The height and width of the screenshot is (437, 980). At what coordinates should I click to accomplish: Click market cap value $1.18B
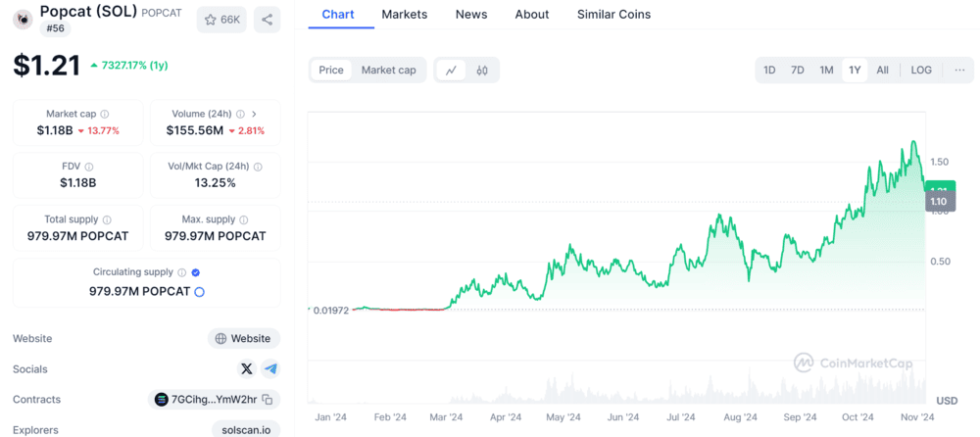(55, 130)
